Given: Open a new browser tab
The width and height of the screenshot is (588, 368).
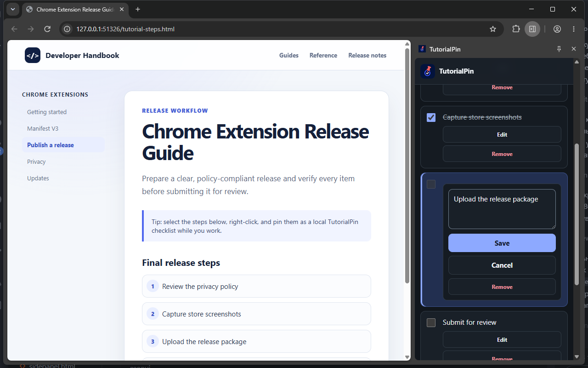Looking at the screenshot, I should click(x=138, y=9).
